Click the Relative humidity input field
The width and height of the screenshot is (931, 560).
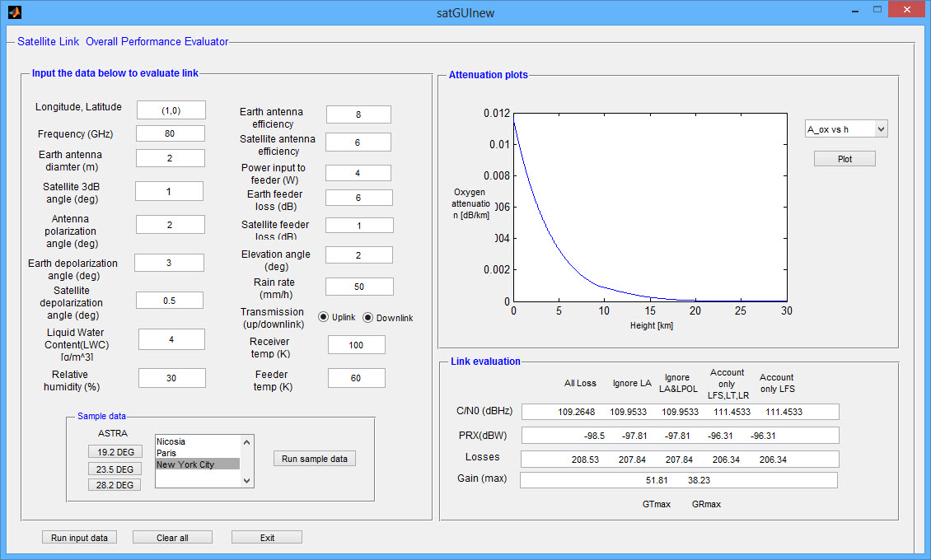tap(172, 378)
